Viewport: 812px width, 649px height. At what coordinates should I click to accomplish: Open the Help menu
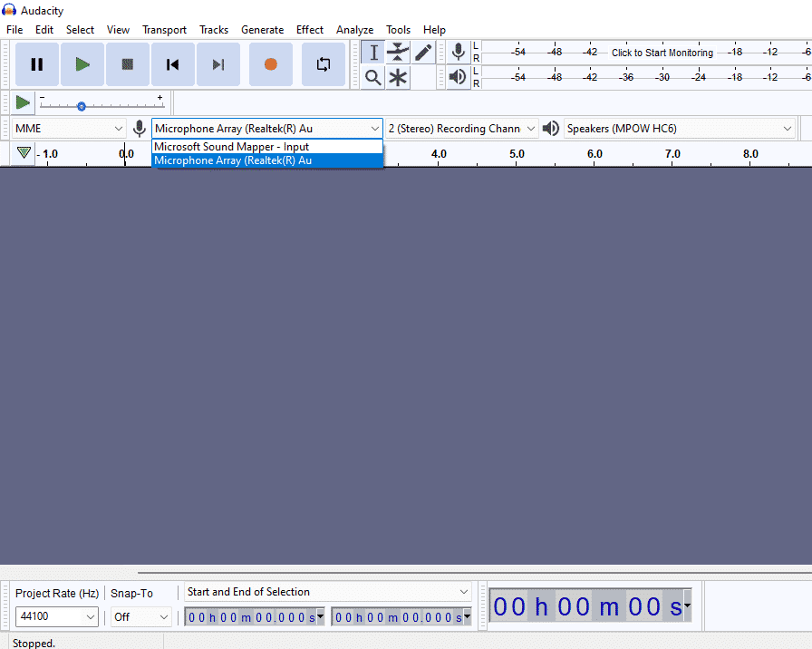pyautogui.click(x=434, y=30)
